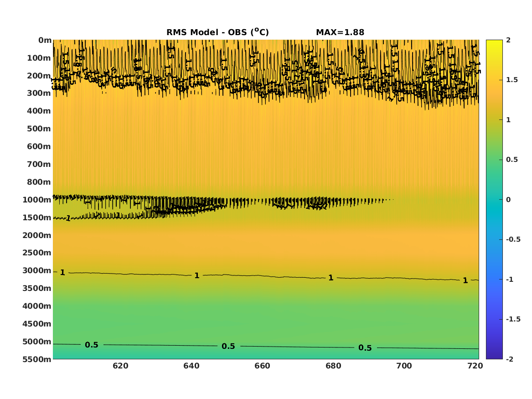
Task: Click the '2000m' depth axis label
Action: point(37,235)
